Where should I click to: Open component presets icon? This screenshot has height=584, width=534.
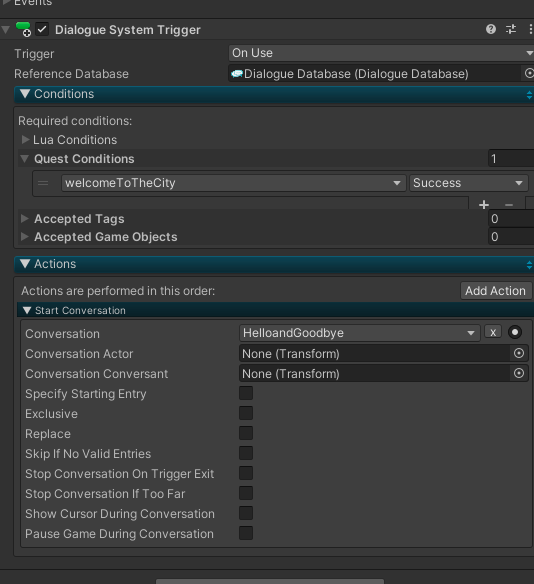point(511,29)
